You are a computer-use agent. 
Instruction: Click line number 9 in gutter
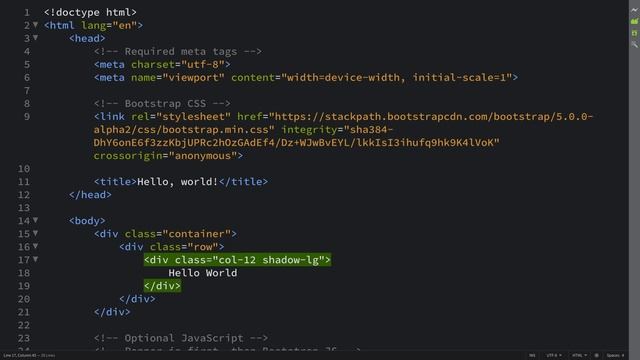27,117
